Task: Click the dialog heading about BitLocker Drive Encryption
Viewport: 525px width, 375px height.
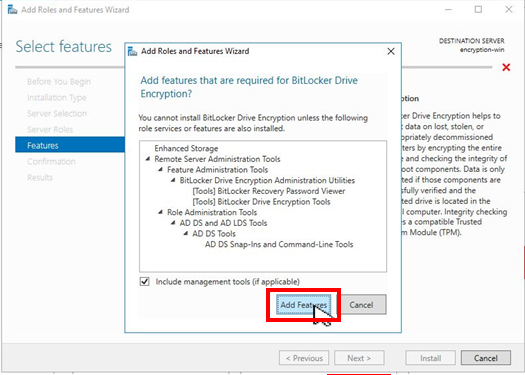Action: (249, 87)
